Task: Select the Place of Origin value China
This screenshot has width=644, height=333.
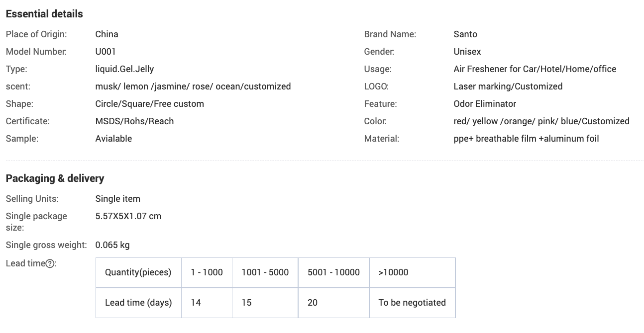Action: pyautogui.click(x=107, y=34)
